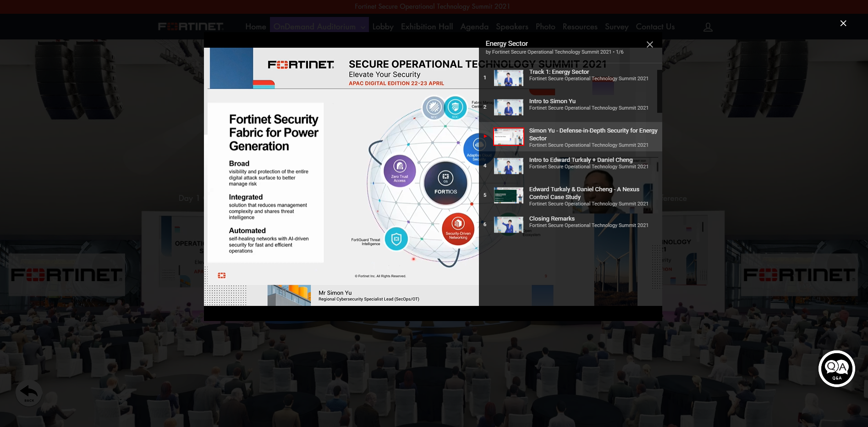Click the Fortinet logo in navigation bar

click(x=191, y=27)
